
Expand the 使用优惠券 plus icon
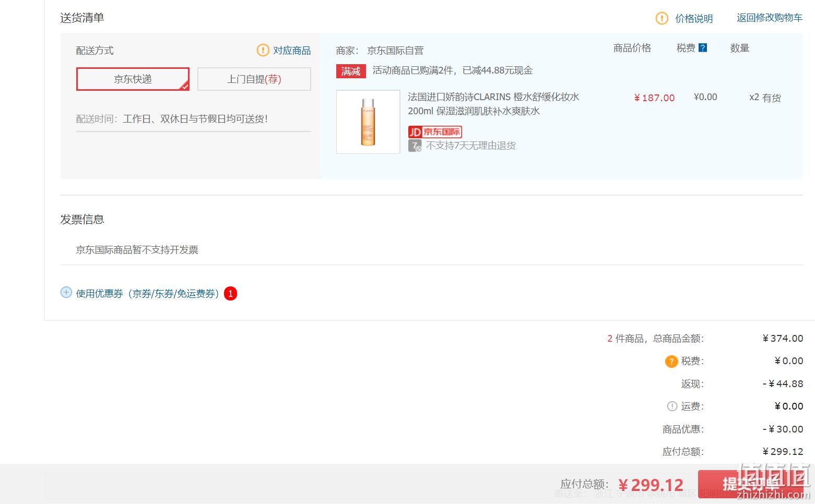(66, 292)
